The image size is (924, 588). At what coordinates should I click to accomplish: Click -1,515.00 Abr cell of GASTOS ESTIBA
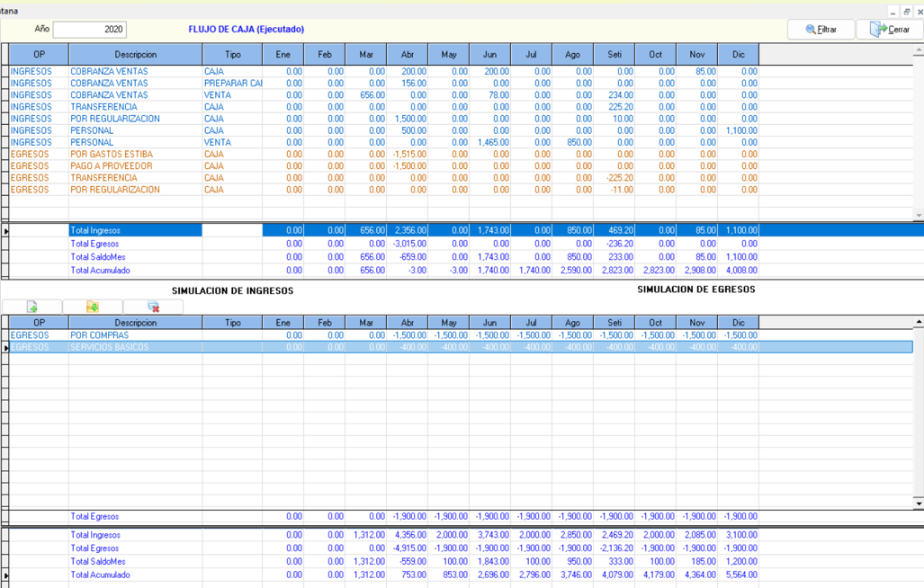[408, 155]
